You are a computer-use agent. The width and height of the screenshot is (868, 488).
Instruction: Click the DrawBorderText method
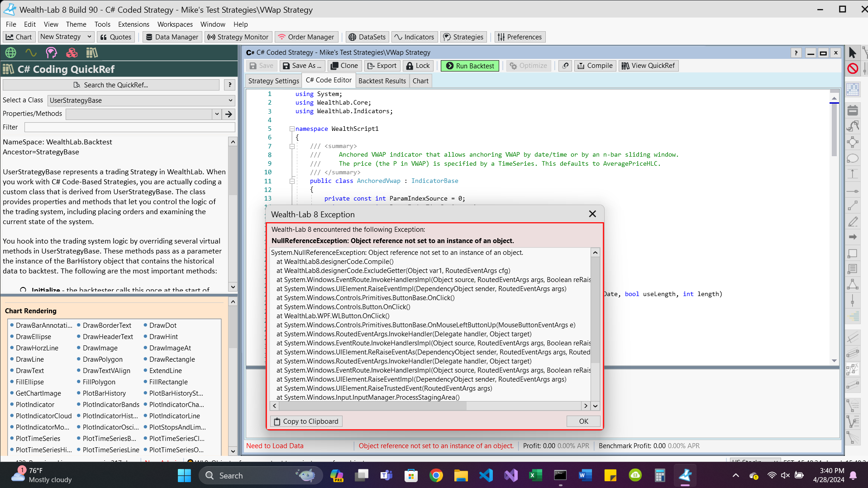(x=107, y=325)
